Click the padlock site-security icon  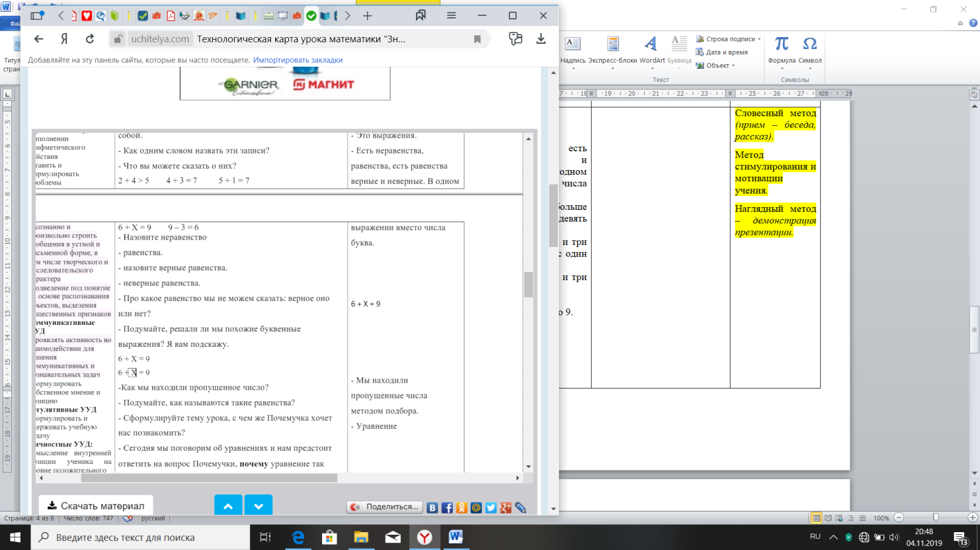(x=117, y=39)
